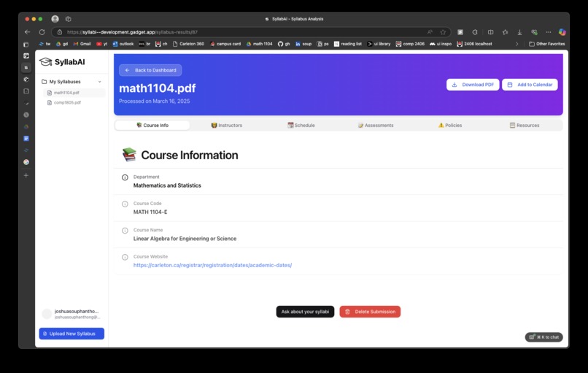The image size is (588, 373).
Task: Switch to the Schedule tab
Action: pyautogui.click(x=301, y=126)
